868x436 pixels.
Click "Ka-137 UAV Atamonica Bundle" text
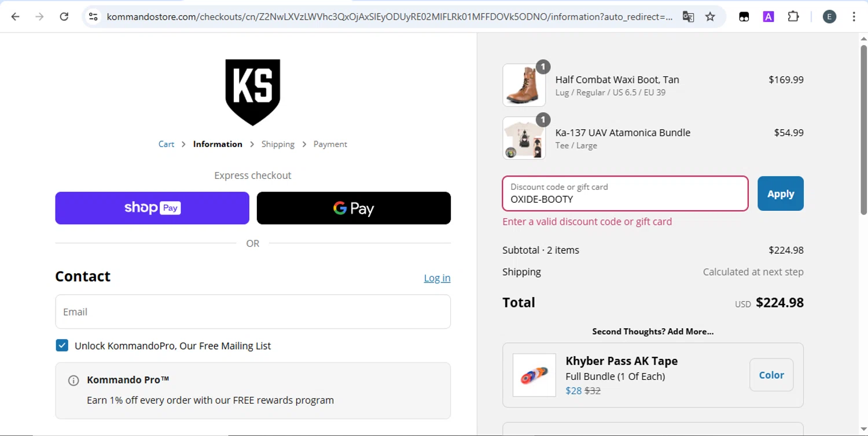pyautogui.click(x=623, y=133)
